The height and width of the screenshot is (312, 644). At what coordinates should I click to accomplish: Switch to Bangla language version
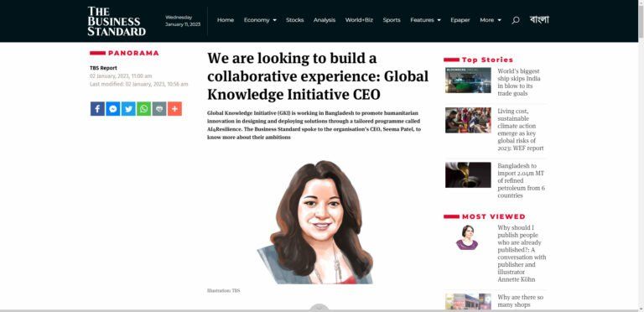539,19
